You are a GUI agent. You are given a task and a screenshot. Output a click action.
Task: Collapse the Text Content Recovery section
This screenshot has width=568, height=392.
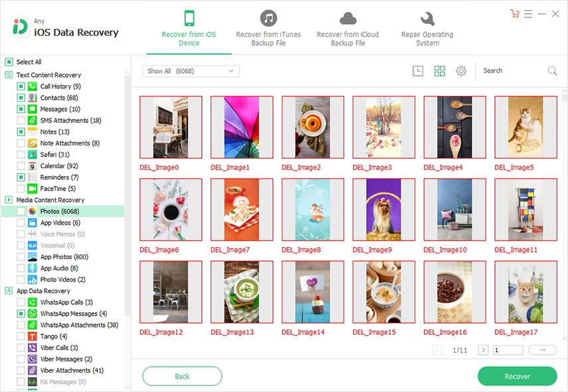coord(9,75)
